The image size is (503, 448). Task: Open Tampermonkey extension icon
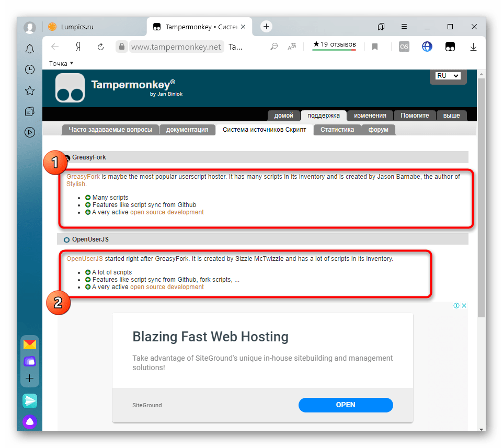click(x=450, y=47)
